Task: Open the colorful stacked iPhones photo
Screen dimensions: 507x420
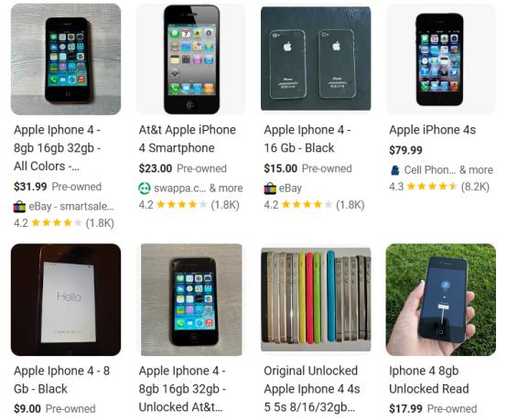Action: [316, 299]
